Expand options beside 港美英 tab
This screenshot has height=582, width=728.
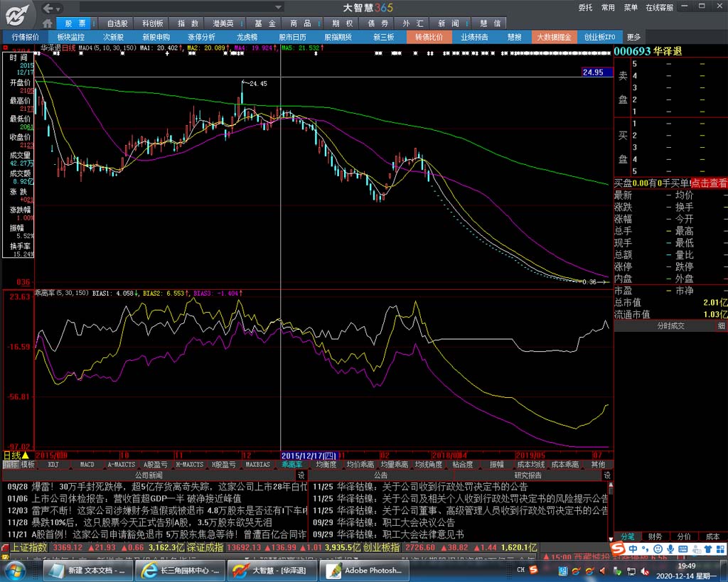(x=243, y=23)
